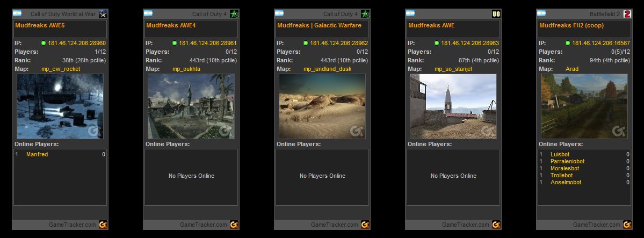Click players count 0(5)/12 on FH2 card
This screenshot has height=238, width=644.
(x=620, y=52)
